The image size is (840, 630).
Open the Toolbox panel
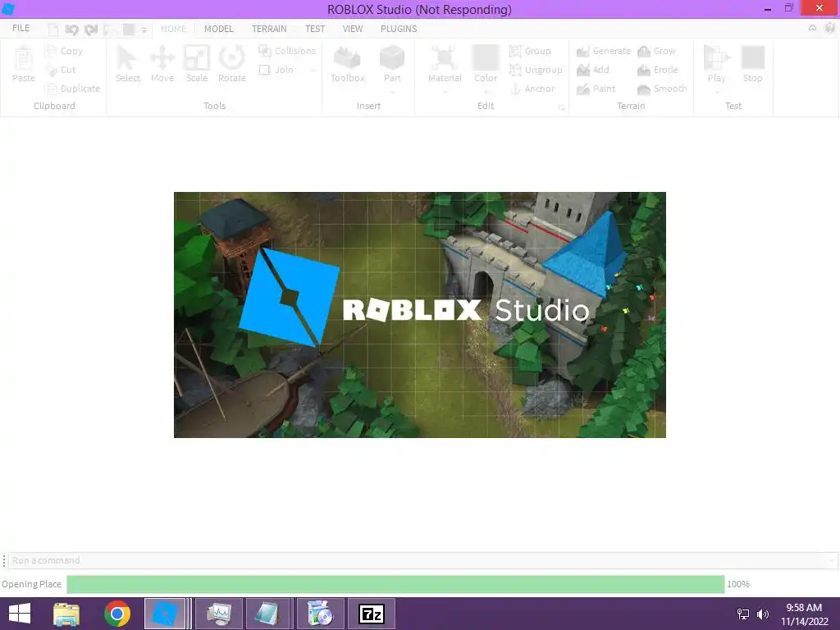point(347,64)
